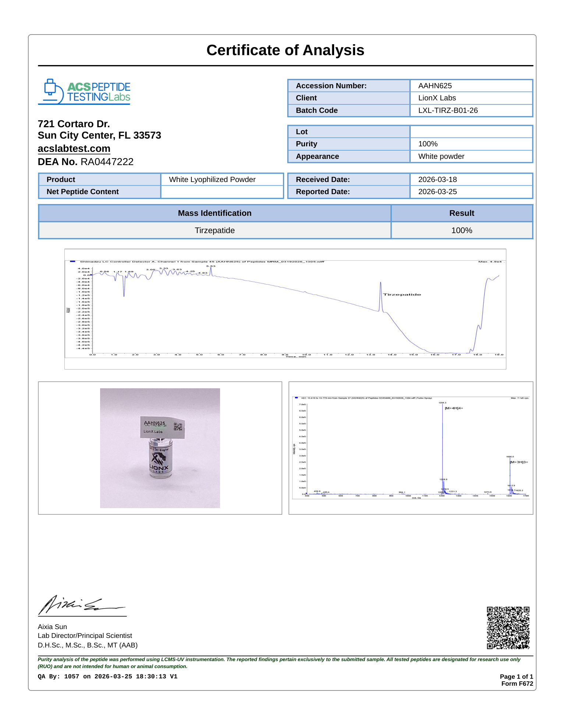Select the client value "LionX Labs"
The height and width of the screenshot is (728, 563).
[437, 98]
